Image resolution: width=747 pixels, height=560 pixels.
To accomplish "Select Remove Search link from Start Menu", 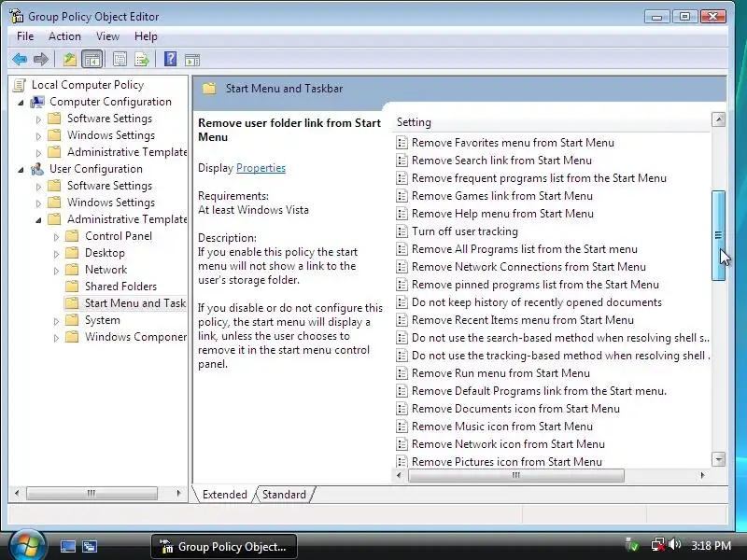I will (x=501, y=161).
